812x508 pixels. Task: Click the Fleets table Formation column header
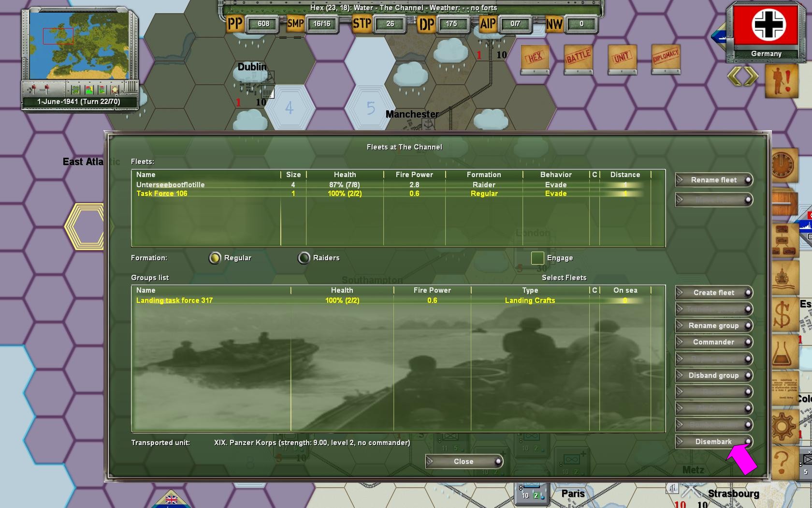point(484,175)
